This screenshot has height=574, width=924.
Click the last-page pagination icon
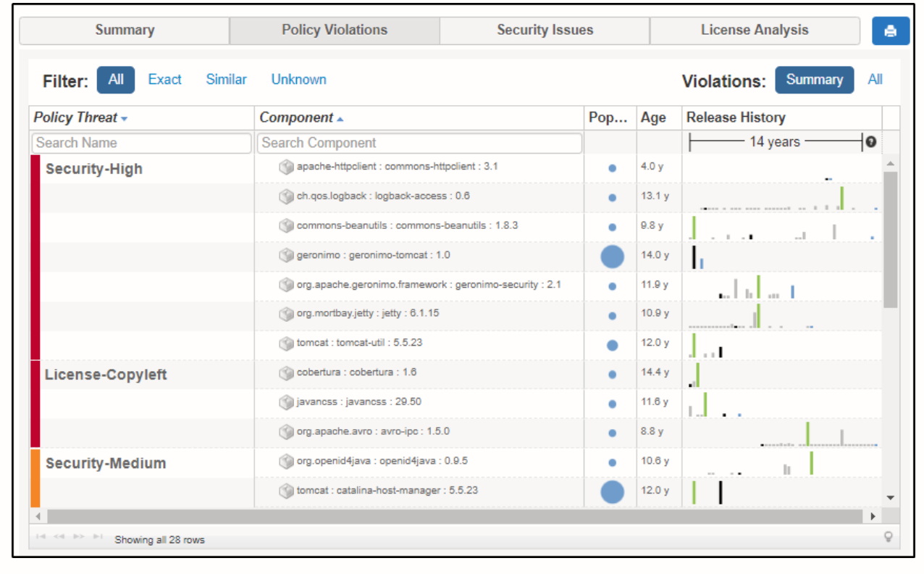96,536
